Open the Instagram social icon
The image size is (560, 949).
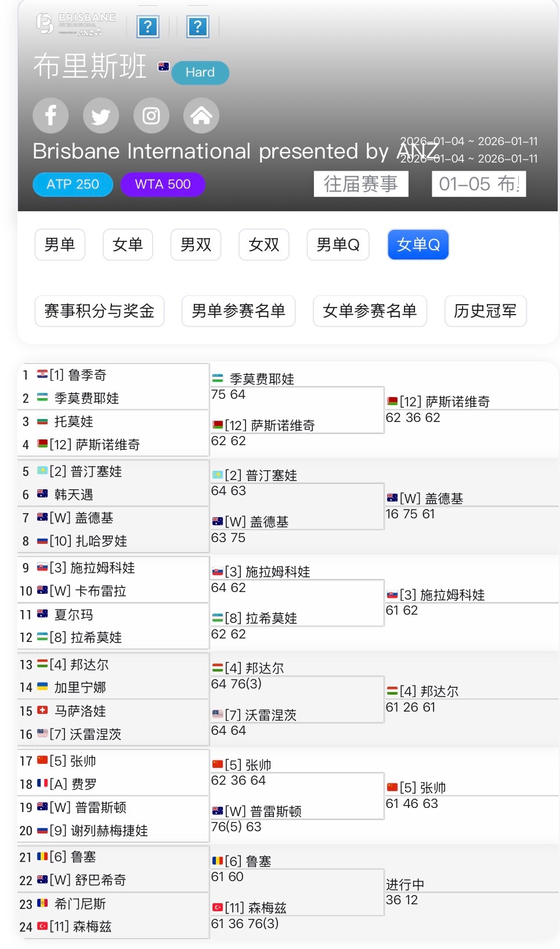point(151,116)
